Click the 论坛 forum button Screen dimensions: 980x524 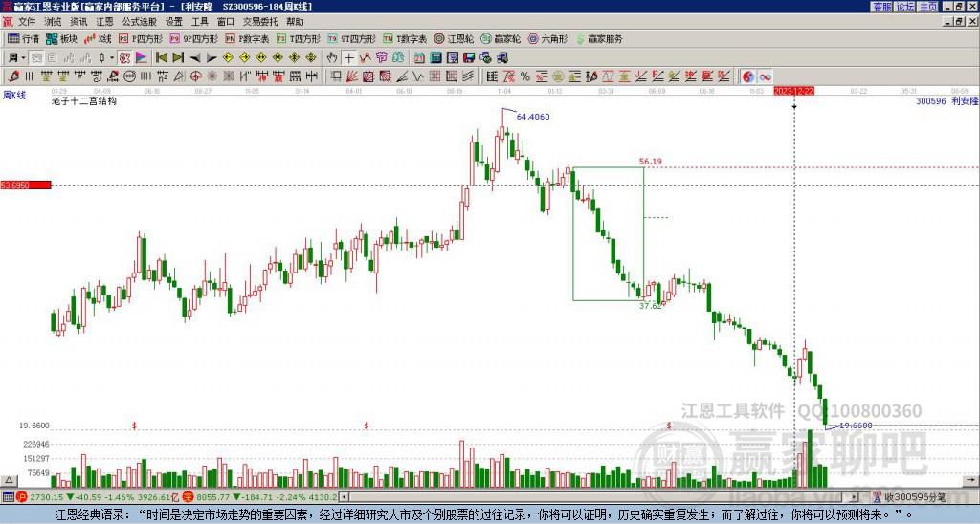pos(905,7)
